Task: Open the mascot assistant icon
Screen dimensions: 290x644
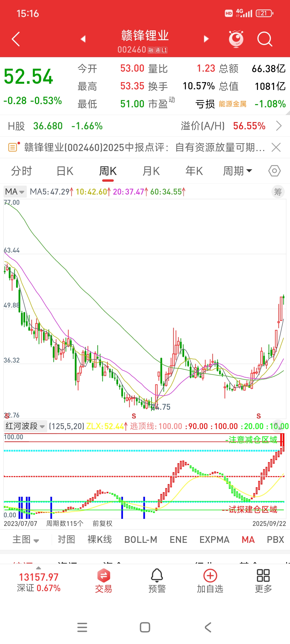Action: click(236, 39)
